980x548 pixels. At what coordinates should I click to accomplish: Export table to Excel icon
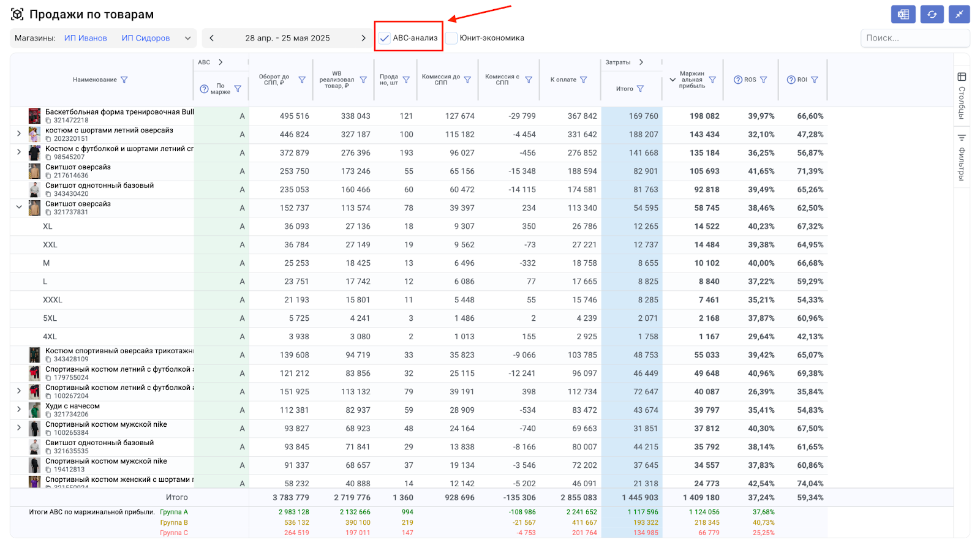[903, 14]
